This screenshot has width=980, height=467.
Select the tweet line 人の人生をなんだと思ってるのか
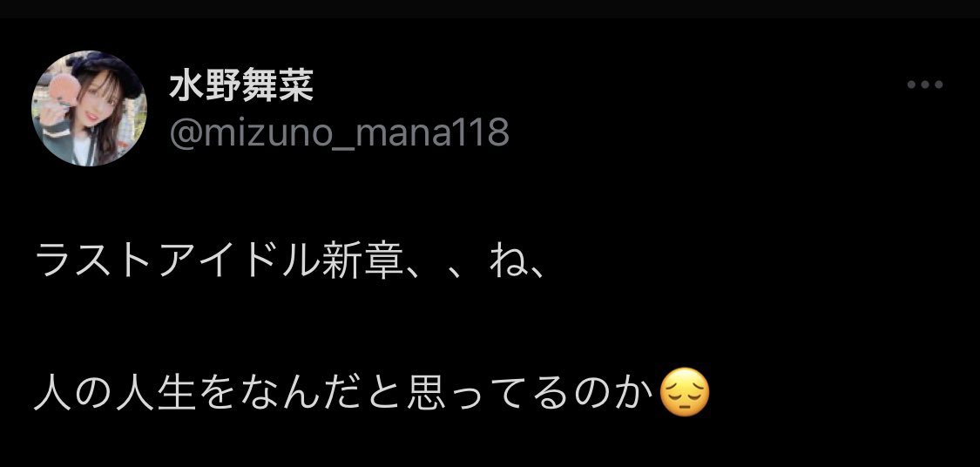click(x=345, y=393)
